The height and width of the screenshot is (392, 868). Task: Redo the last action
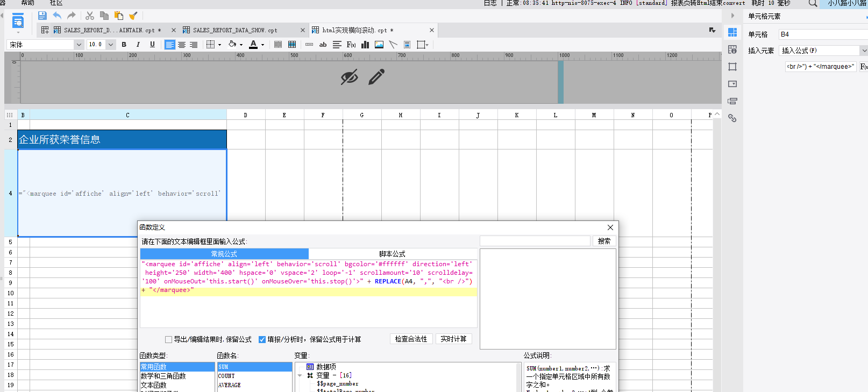(x=72, y=16)
